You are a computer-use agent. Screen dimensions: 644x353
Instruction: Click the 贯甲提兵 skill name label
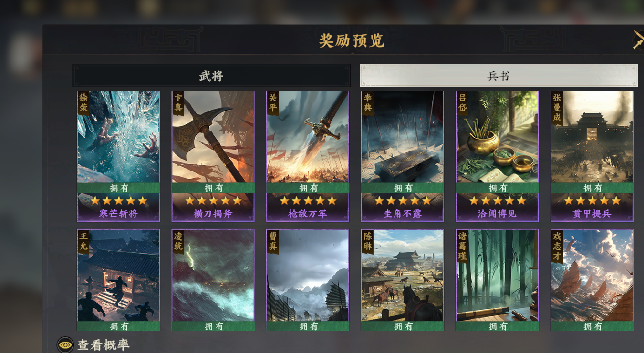coord(592,214)
